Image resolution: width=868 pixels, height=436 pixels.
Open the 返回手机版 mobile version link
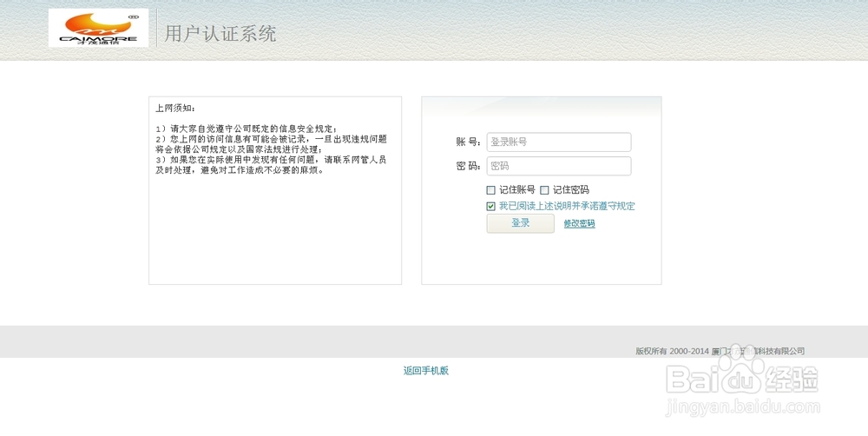coord(425,371)
